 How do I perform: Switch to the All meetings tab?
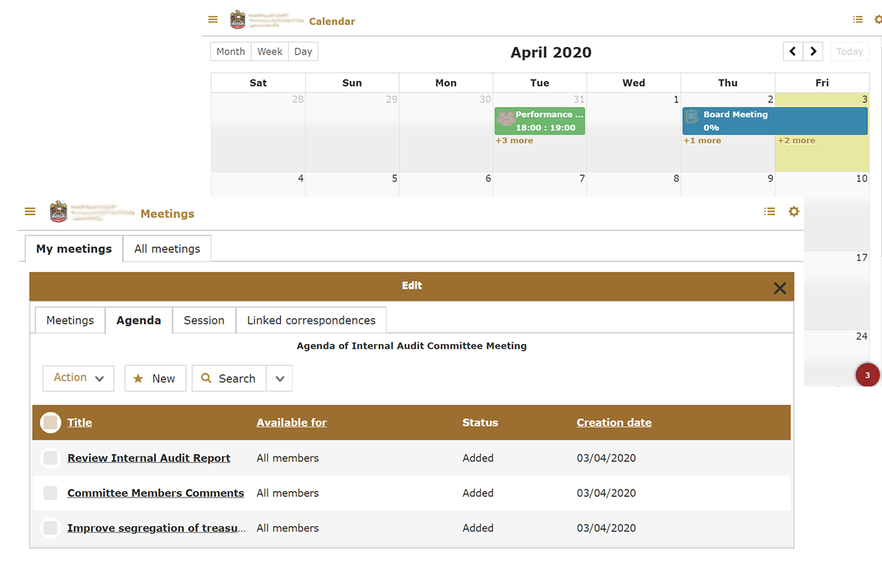pyautogui.click(x=167, y=249)
